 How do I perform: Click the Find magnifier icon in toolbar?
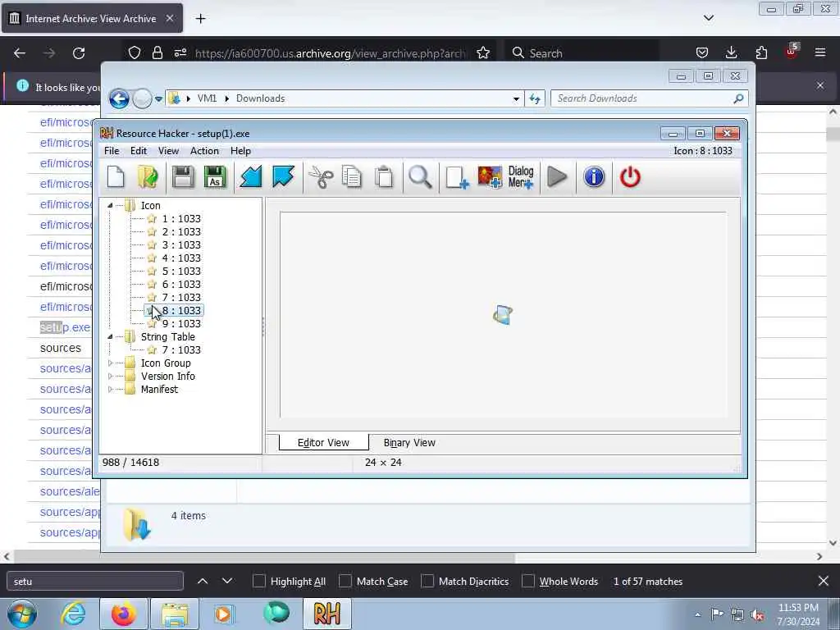pos(420,177)
